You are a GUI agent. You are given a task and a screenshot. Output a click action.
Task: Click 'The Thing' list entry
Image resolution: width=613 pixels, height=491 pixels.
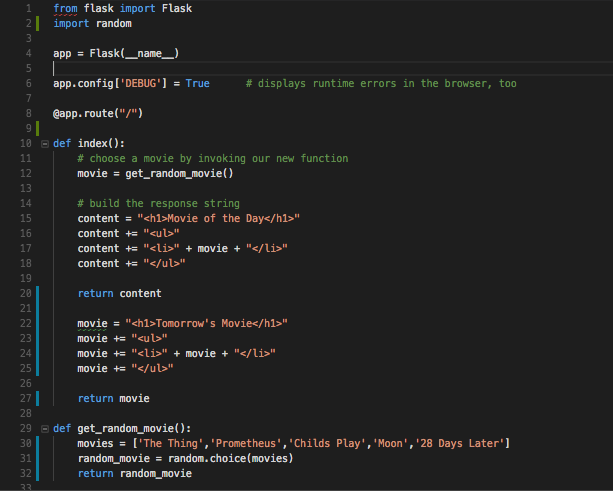pos(170,443)
